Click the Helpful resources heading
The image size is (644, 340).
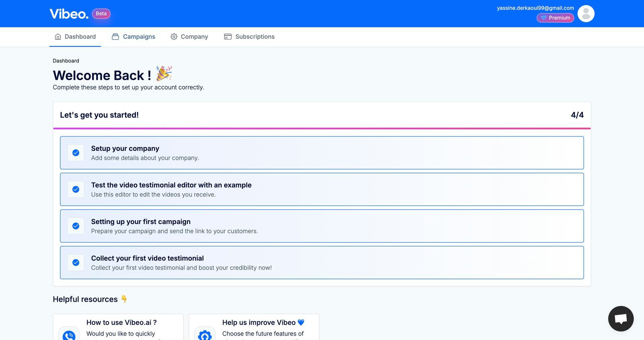(x=85, y=299)
